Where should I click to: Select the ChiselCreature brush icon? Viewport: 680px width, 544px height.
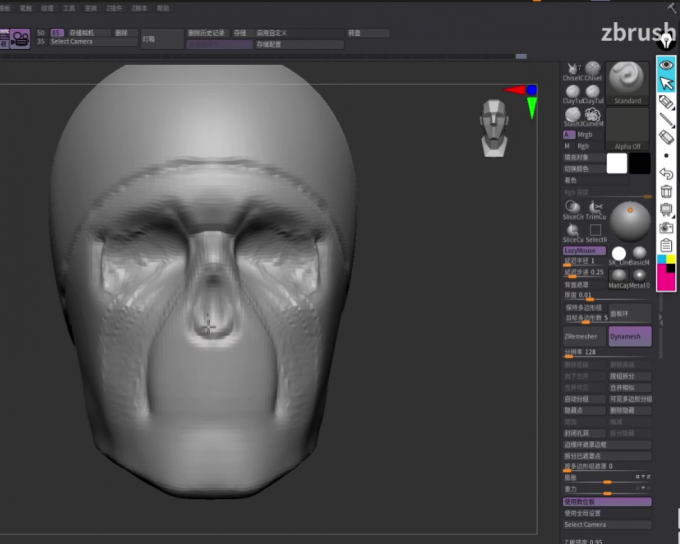[x=573, y=69]
